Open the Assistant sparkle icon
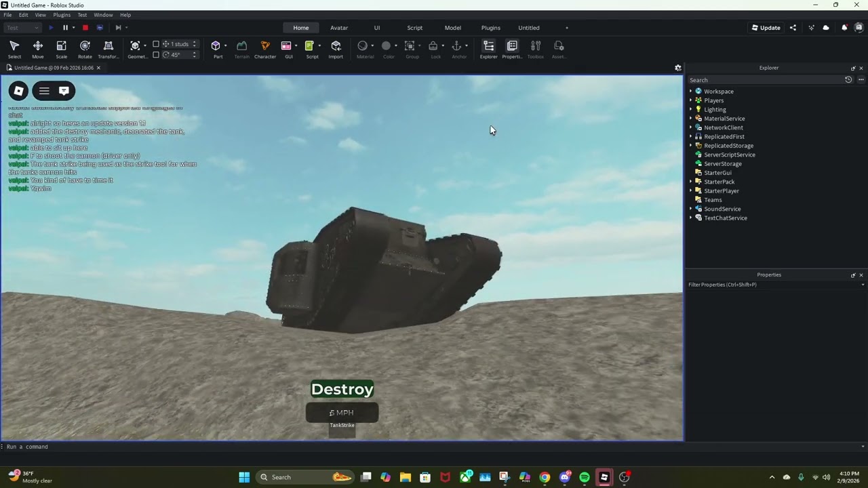 click(x=811, y=28)
